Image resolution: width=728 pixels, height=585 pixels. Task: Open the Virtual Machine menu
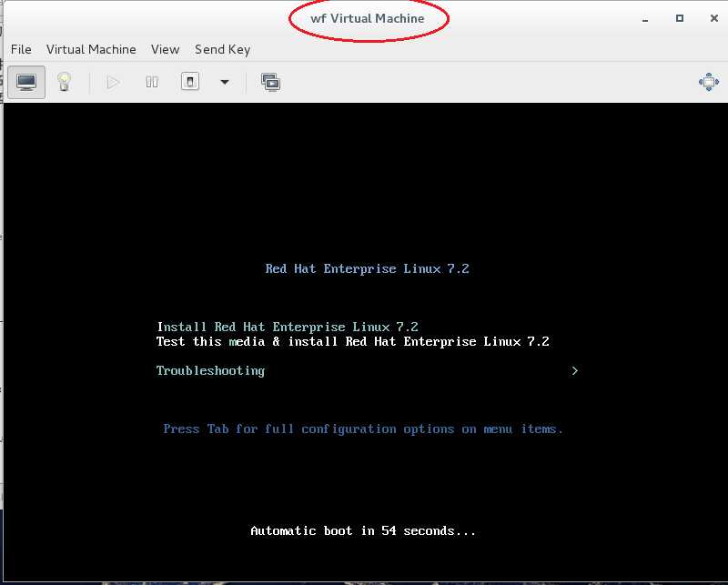tap(91, 49)
